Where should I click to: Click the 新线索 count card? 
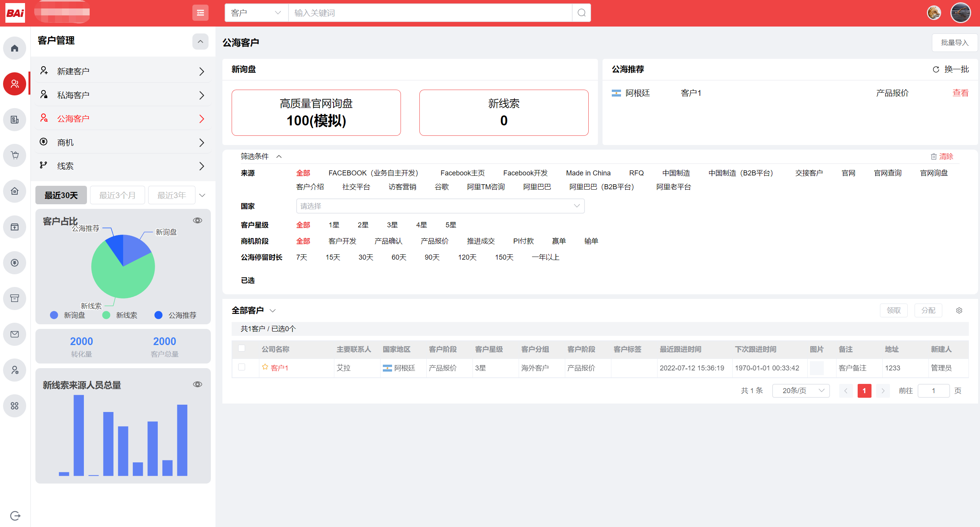pyautogui.click(x=504, y=113)
